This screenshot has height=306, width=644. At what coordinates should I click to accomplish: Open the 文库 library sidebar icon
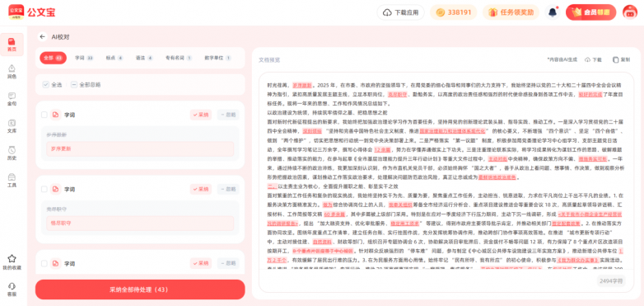12,126
